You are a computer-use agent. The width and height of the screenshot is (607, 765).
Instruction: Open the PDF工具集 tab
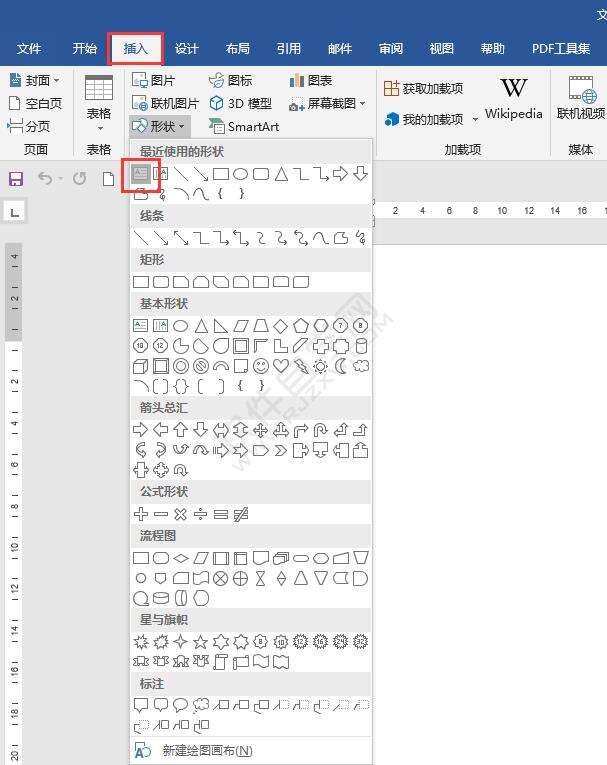(x=561, y=49)
